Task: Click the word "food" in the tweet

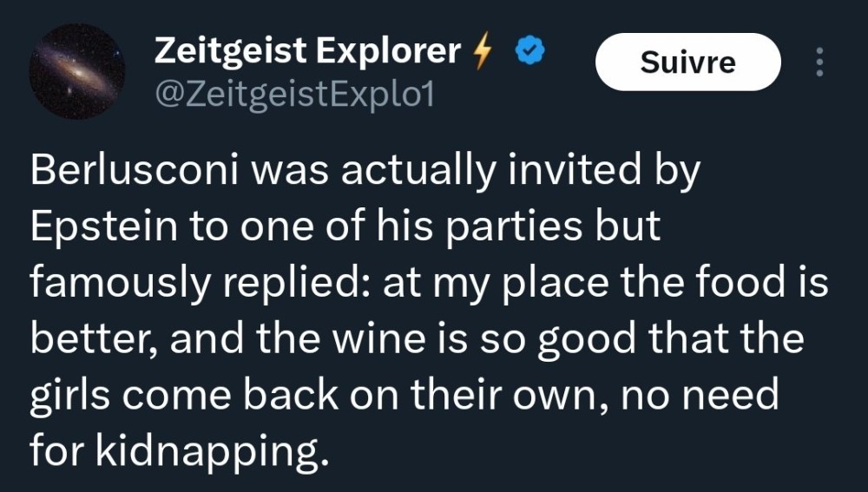Action: [744, 284]
